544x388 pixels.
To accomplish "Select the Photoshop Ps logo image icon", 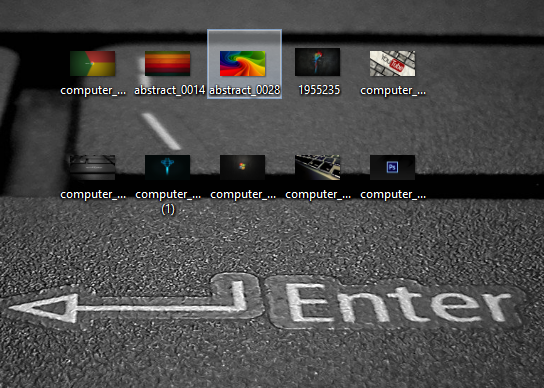I will coord(392,168).
